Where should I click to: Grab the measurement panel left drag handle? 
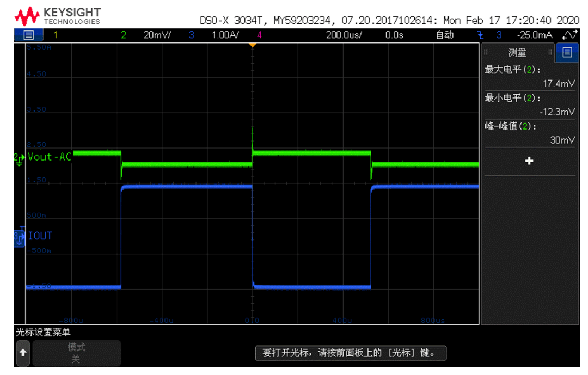click(x=486, y=52)
